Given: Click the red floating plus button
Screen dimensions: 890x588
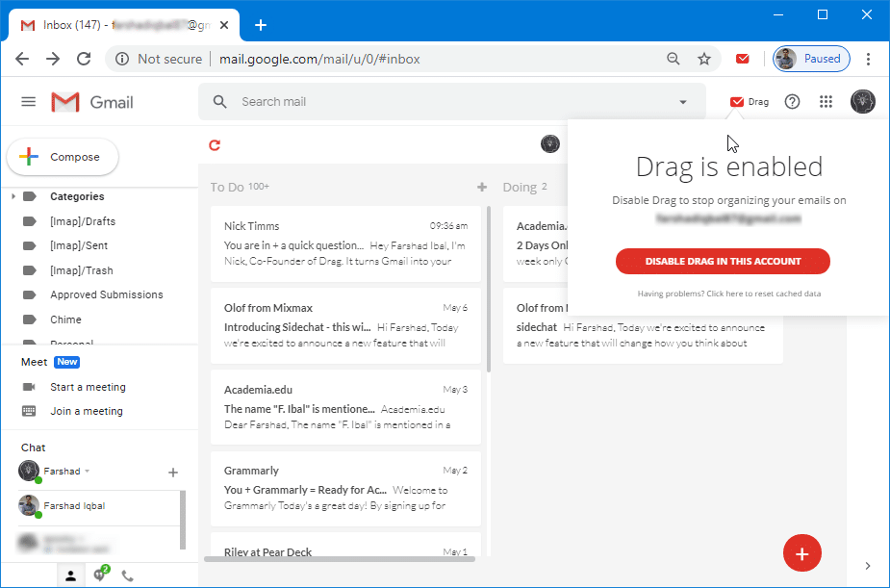Looking at the screenshot, I should (x=801, y=553).
